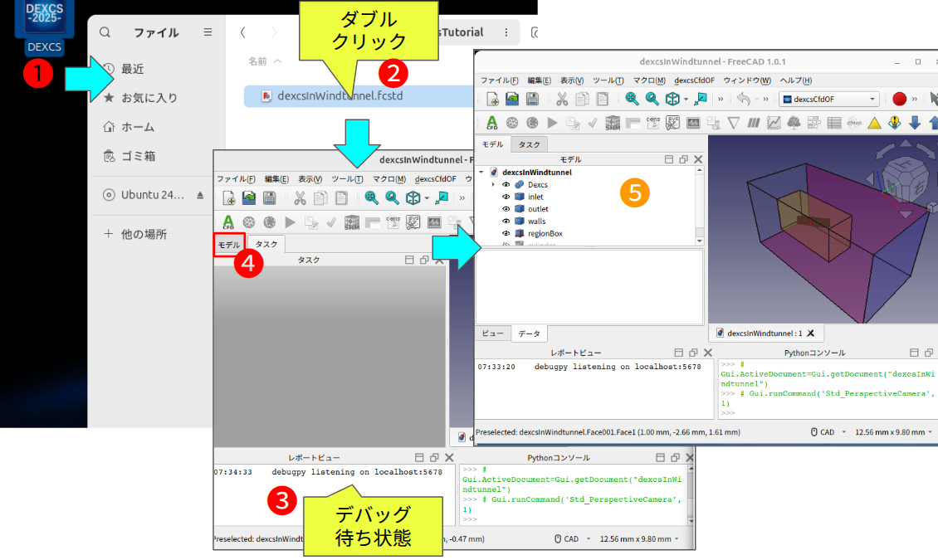Hide the inlet object via its eye icon
The height and width of the screenshot is (560, 938).
pyautogui.click(x=506, y=197)
